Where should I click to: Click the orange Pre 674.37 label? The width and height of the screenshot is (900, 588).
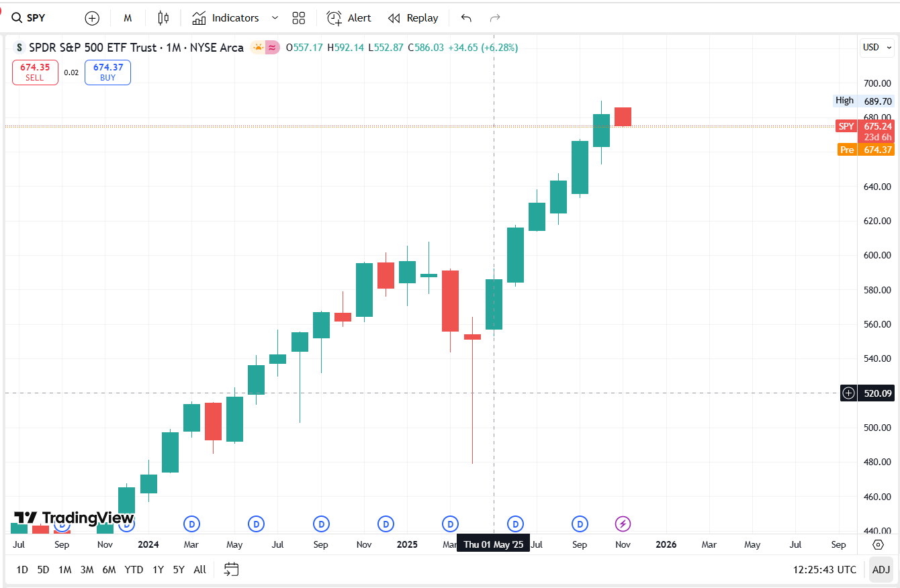pos(866,150)
